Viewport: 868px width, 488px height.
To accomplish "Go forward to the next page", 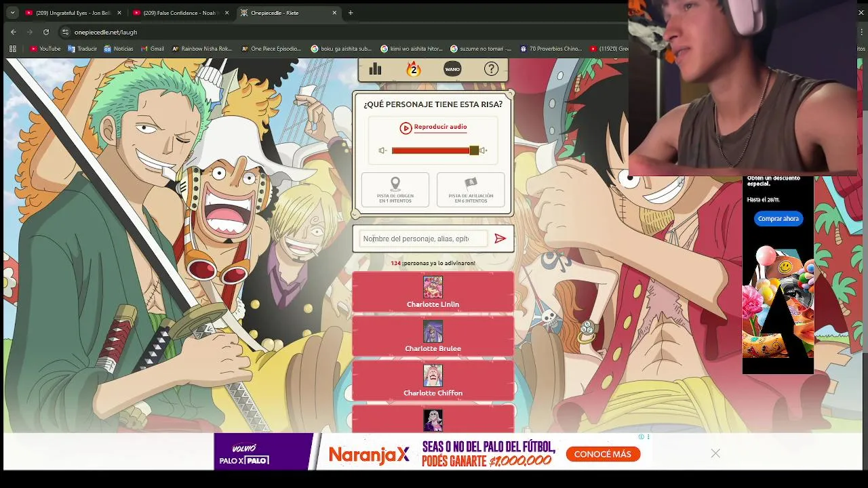I will (x=30, y=32).
